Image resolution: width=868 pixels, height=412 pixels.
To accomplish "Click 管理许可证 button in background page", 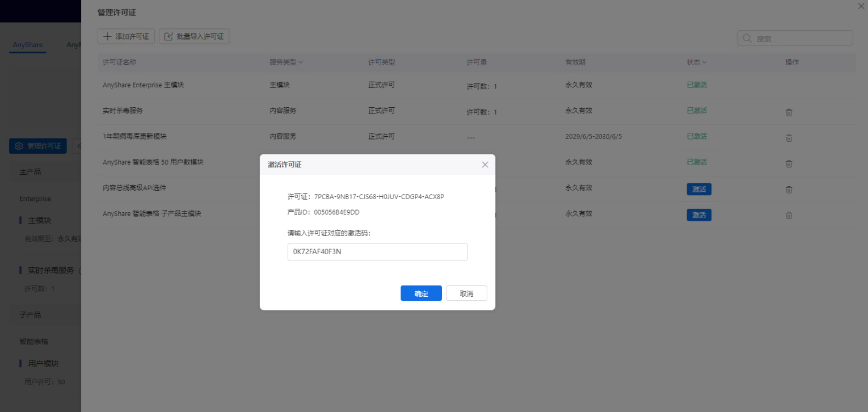I will click(x=38, y=146).
